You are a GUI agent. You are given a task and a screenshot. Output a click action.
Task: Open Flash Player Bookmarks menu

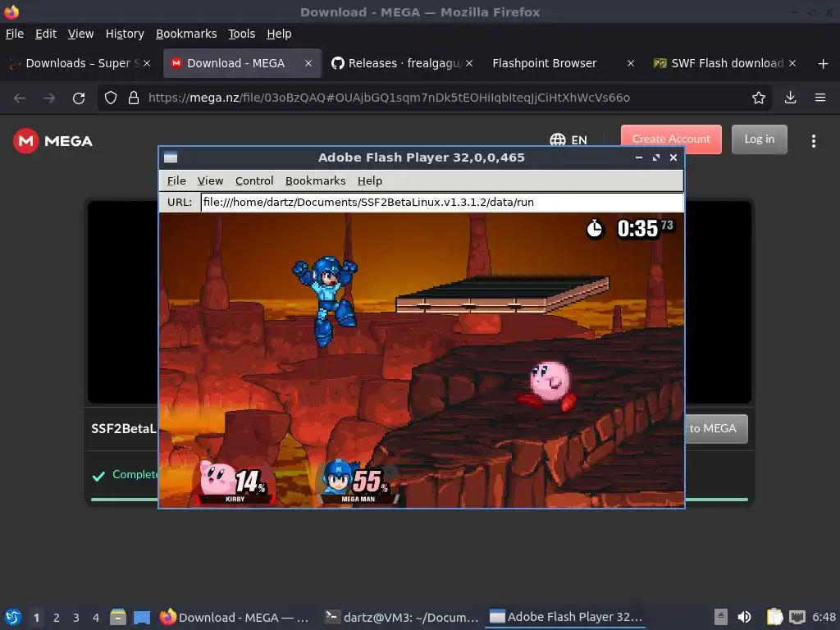315,181
